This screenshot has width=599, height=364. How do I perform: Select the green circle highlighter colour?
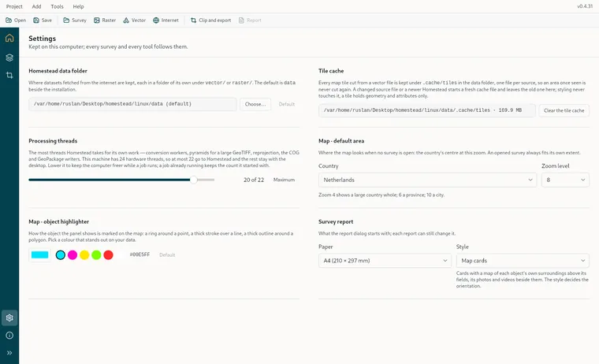tap(96, 254)
